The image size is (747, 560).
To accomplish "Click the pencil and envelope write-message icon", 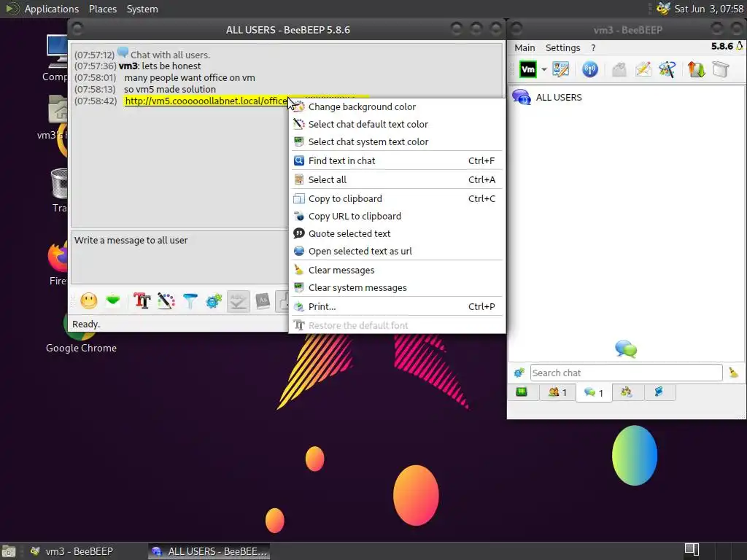I will (643, 69).
